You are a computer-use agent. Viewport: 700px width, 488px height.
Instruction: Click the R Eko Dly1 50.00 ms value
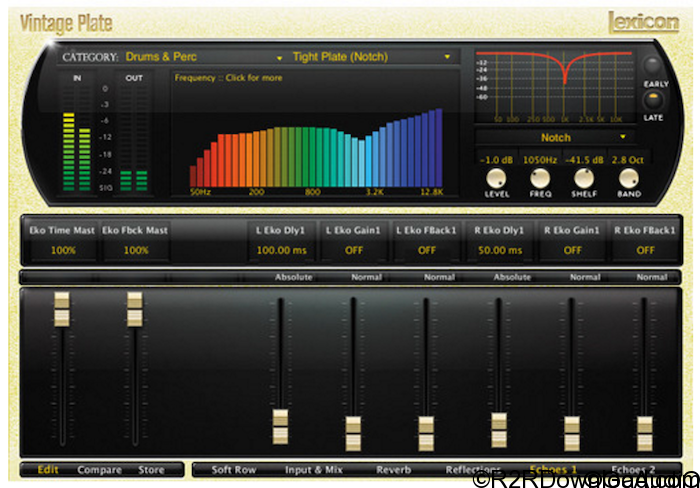(x=500, y=250)
